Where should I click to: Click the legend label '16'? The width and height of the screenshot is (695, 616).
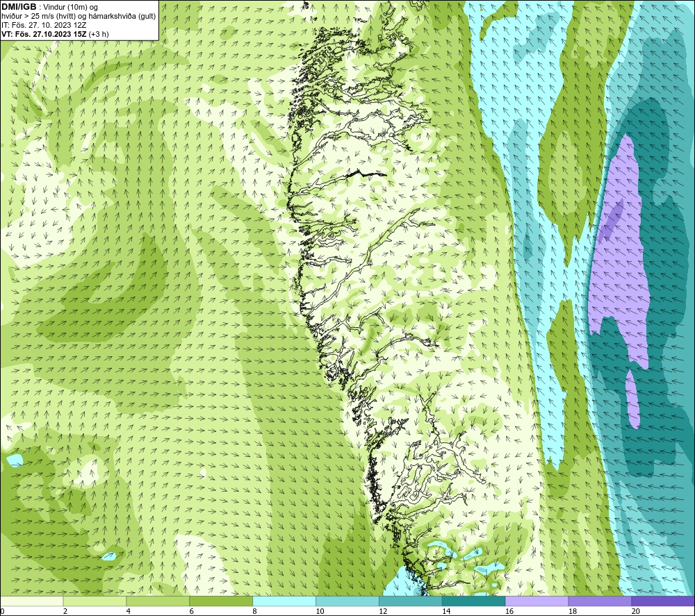[x=509, y=611]
